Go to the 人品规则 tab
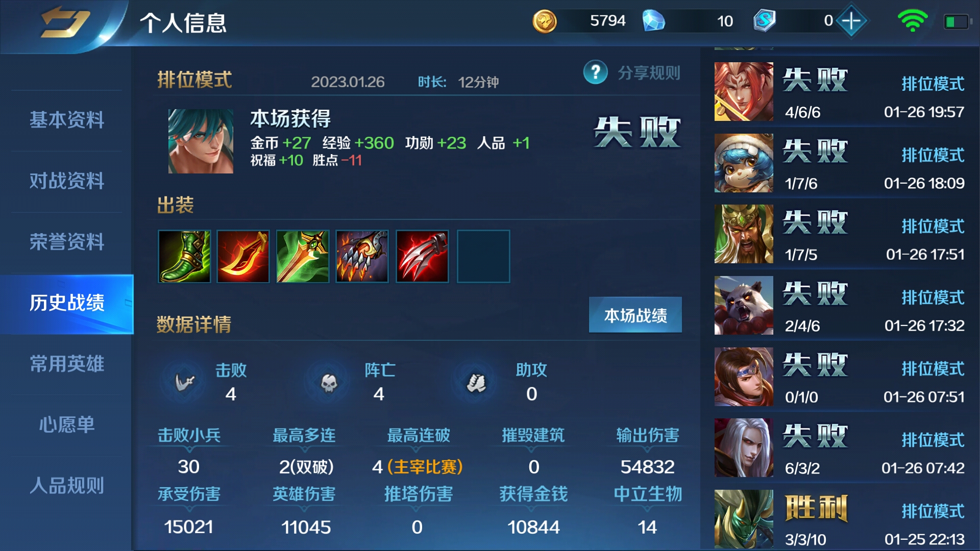The height and width of the screenshot is (551, 980). point(67,486)
